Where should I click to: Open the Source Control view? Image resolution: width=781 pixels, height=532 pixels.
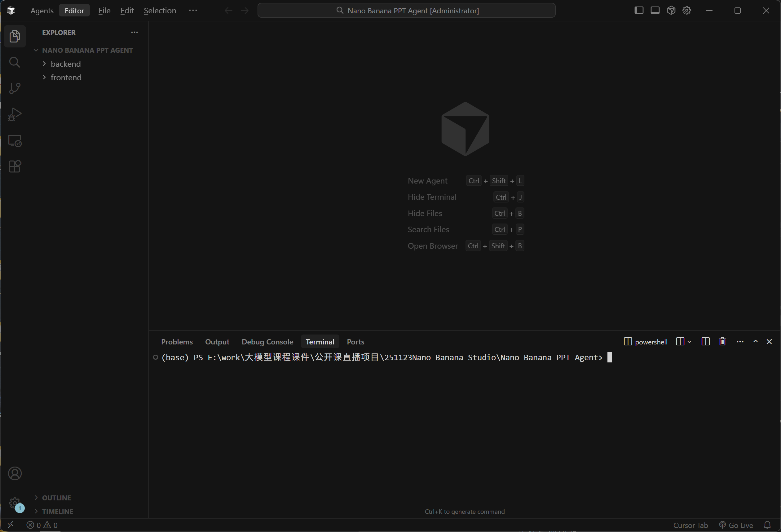[x=15, y=88]
